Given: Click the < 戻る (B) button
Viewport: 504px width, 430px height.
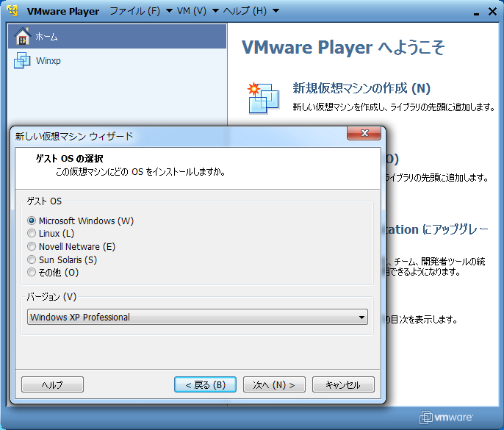Looking at the screenshot, I should (x=205, y=384).
